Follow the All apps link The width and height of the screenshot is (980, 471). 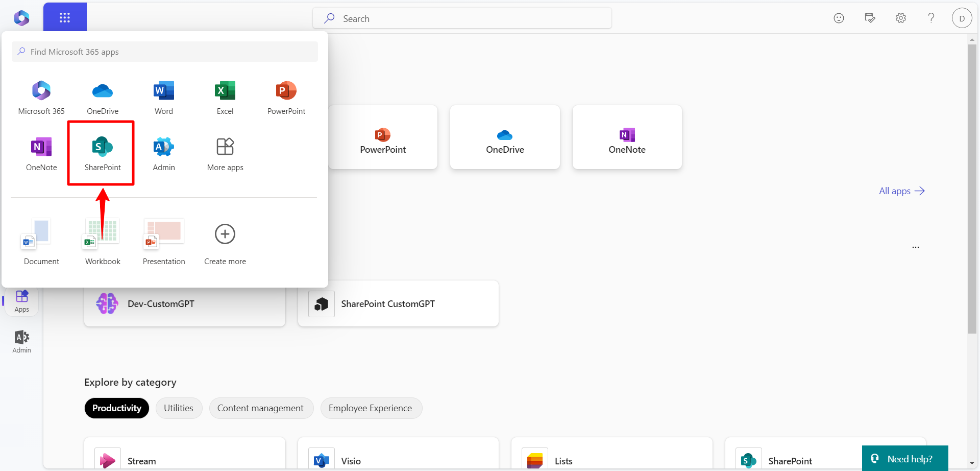coord(901,191)
